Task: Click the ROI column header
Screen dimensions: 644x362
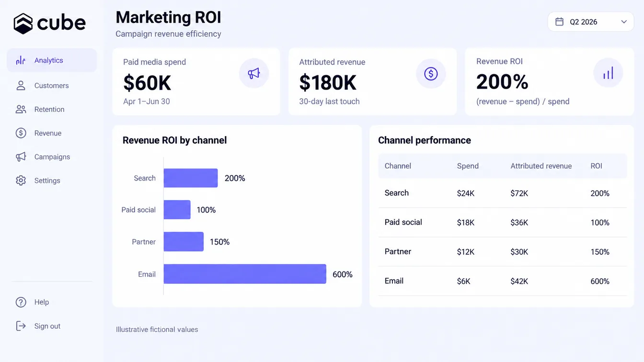Action: (596, 166)
